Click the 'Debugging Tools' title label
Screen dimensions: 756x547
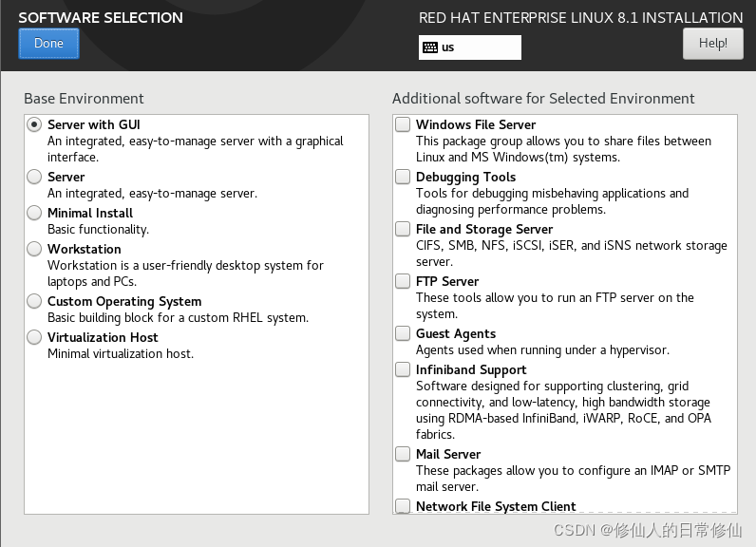(465, 178)
